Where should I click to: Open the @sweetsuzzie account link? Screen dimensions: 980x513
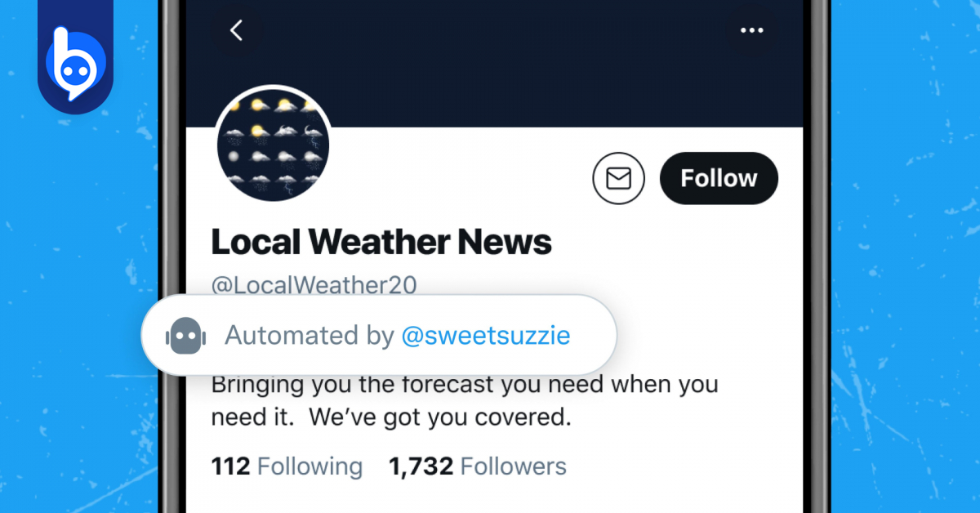click(x=486, y=336)
